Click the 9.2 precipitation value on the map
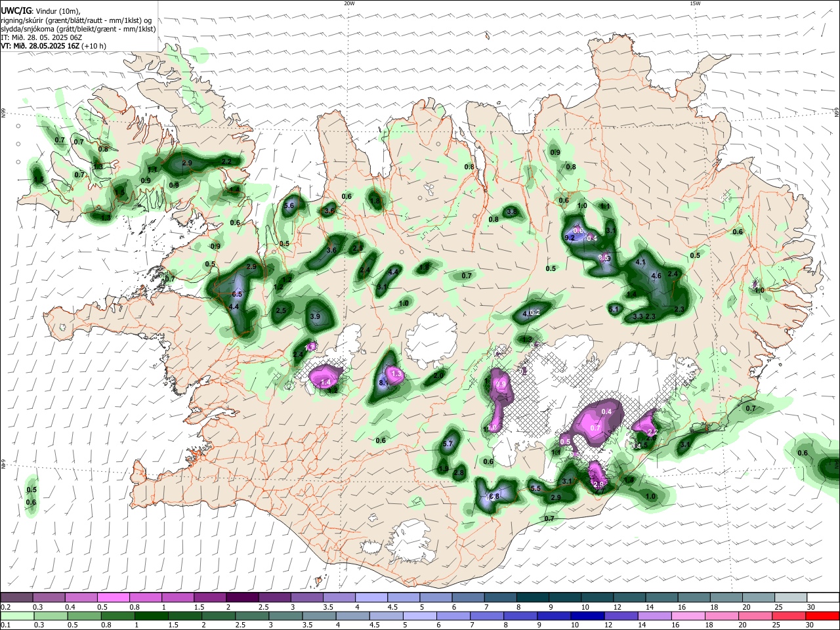Viewport: 840px width, 630px height. pyautogui.click(x=570, y=238)
